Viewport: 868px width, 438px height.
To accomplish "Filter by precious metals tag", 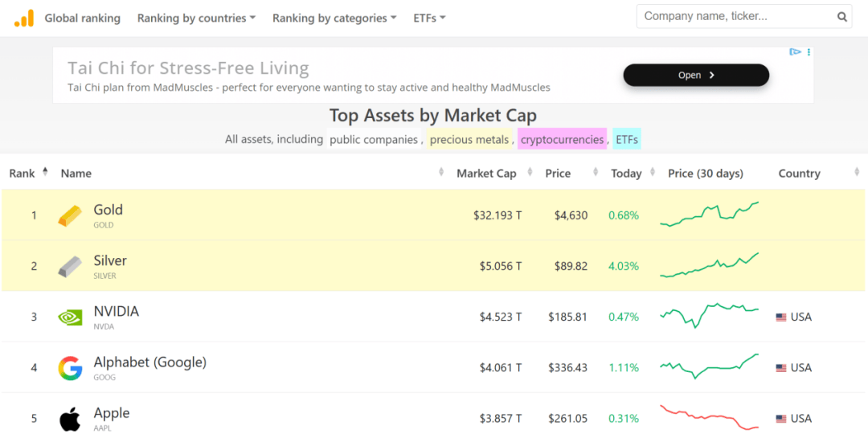I will 469,140.
